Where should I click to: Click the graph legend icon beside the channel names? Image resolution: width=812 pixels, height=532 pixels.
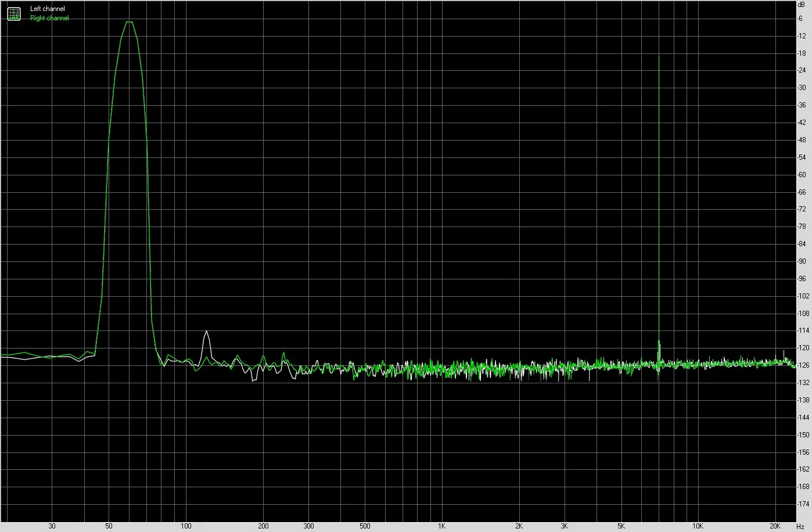point(14,13)
